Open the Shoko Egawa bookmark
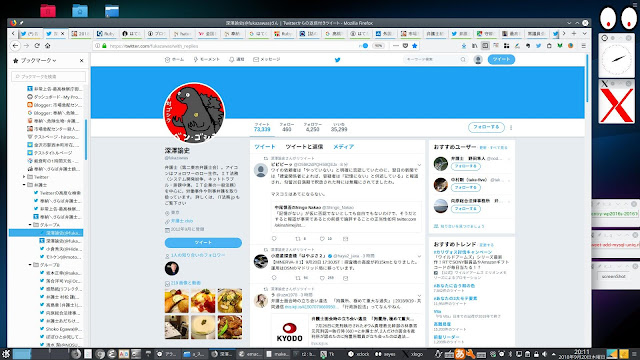The width and height of the screenshot is (640, 360). (60, 329)
